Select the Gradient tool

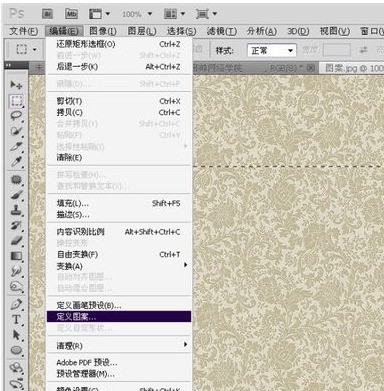16,256
